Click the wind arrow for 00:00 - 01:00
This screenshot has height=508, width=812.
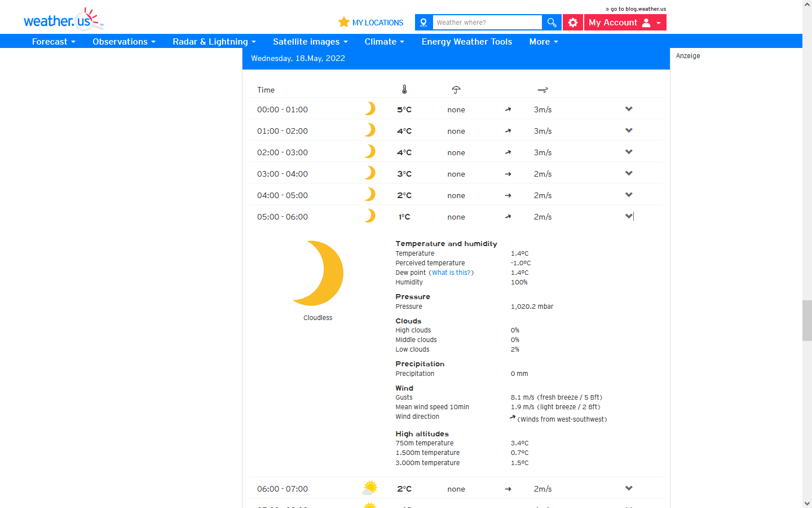[508, 110]
